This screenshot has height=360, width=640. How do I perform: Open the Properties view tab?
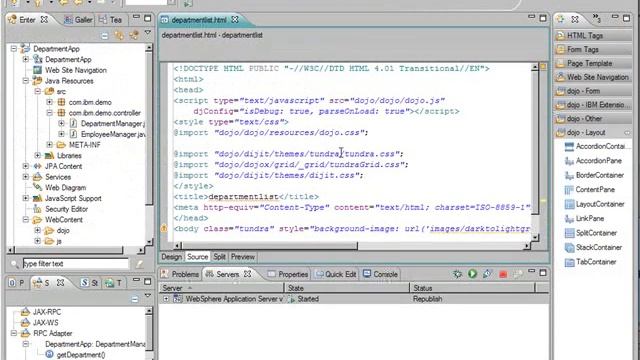tap(288, 274)
